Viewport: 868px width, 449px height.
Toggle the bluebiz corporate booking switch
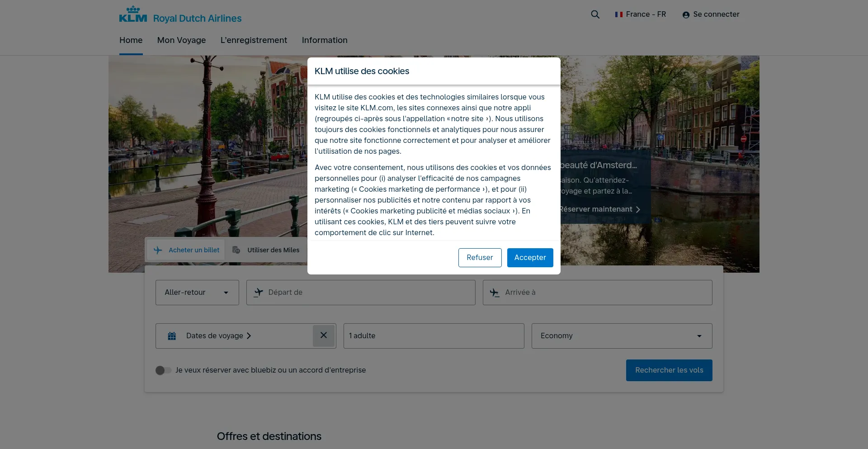[x=164, y=370]
